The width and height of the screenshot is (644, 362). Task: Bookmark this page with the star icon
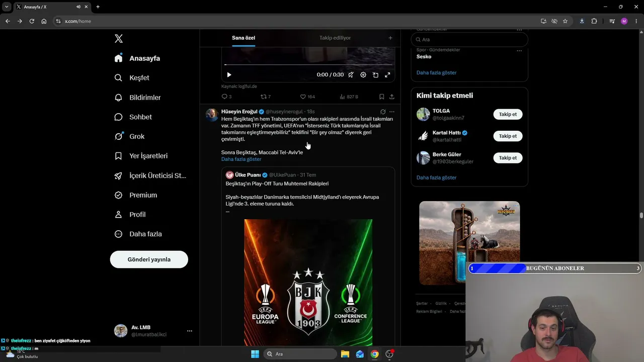(566, 21)
